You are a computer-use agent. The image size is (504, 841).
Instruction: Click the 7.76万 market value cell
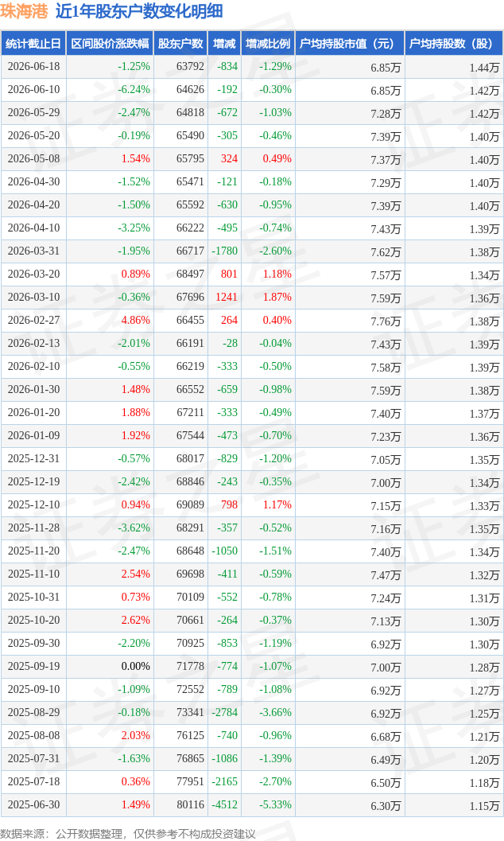[386, 321]
